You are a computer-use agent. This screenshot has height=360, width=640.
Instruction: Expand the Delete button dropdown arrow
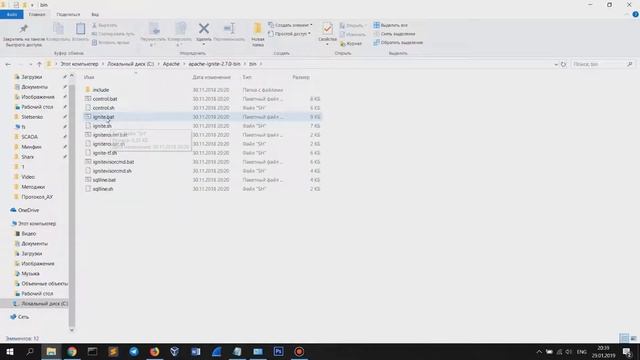[204, 44]
